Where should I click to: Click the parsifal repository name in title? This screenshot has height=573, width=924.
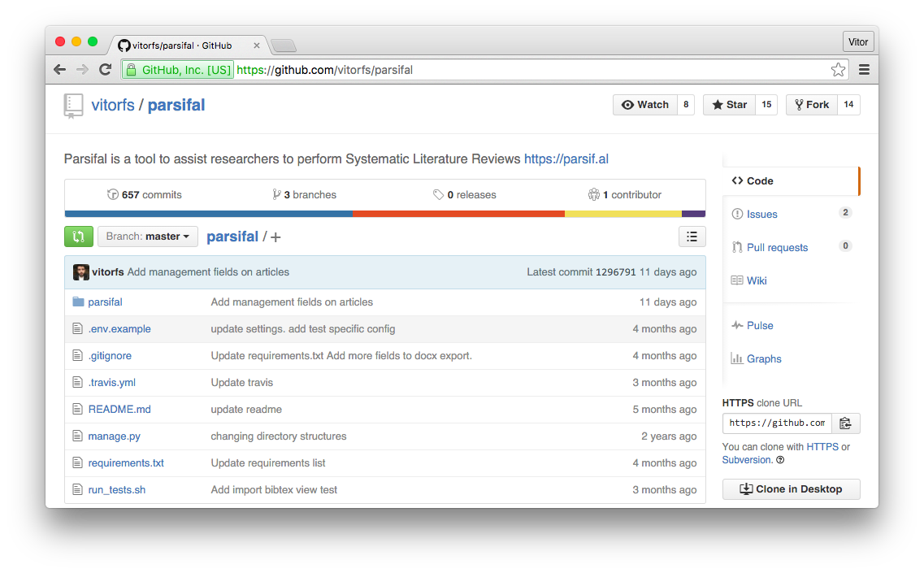point(176,105)
